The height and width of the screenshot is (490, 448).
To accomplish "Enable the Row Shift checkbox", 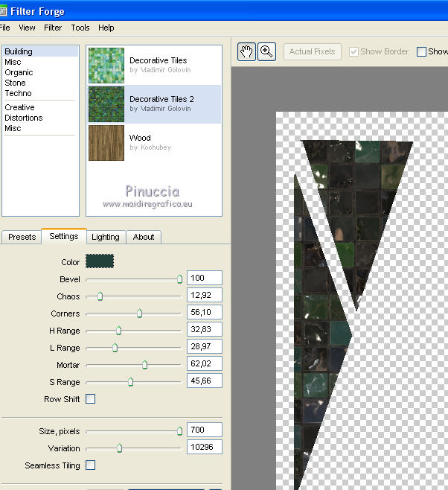I will (x=90, y=399).
